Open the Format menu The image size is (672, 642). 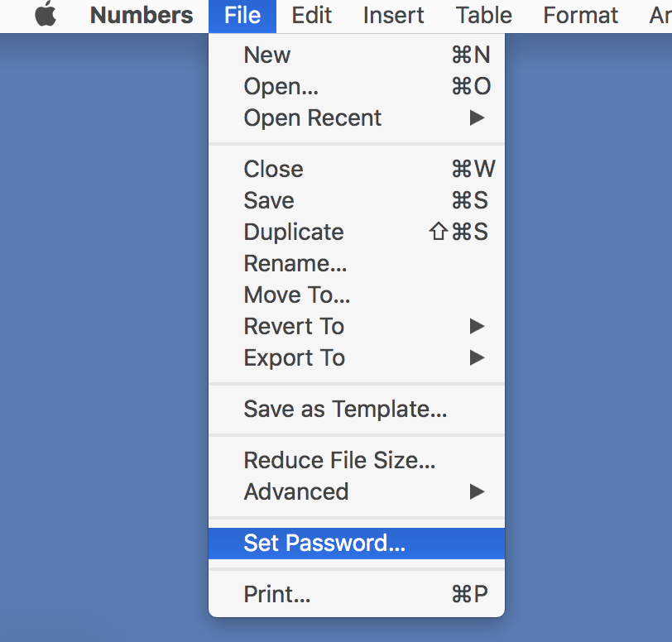click(x=581, y=16)
